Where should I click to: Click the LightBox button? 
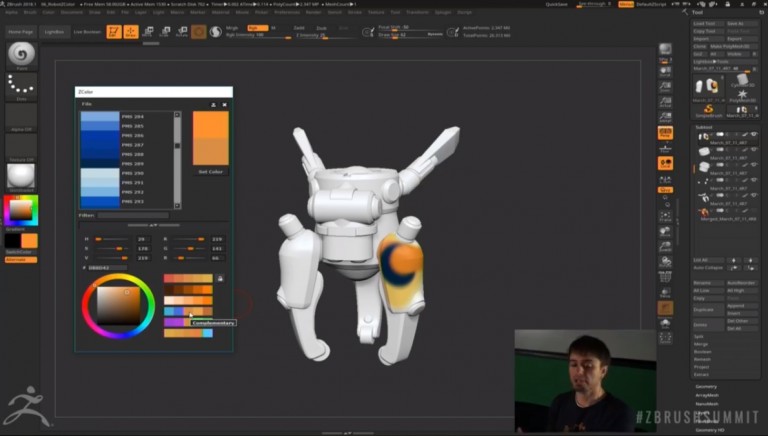(52, 32)
